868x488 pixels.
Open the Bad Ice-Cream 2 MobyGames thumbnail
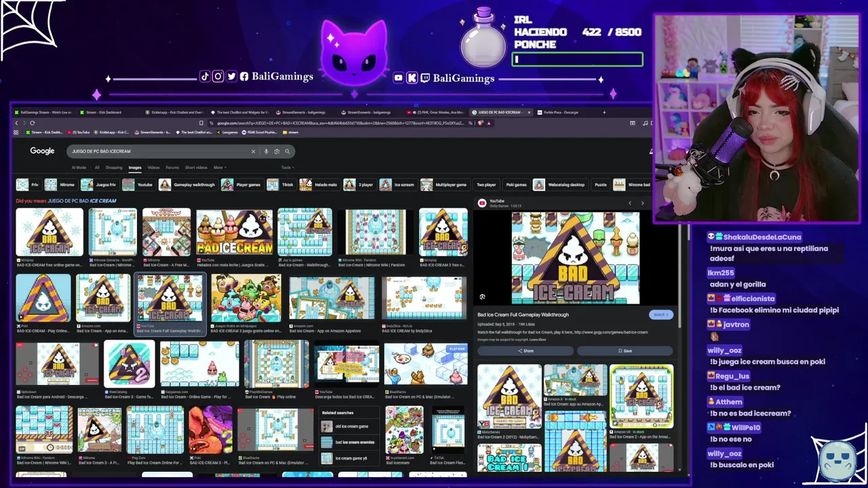coord(509,396)
